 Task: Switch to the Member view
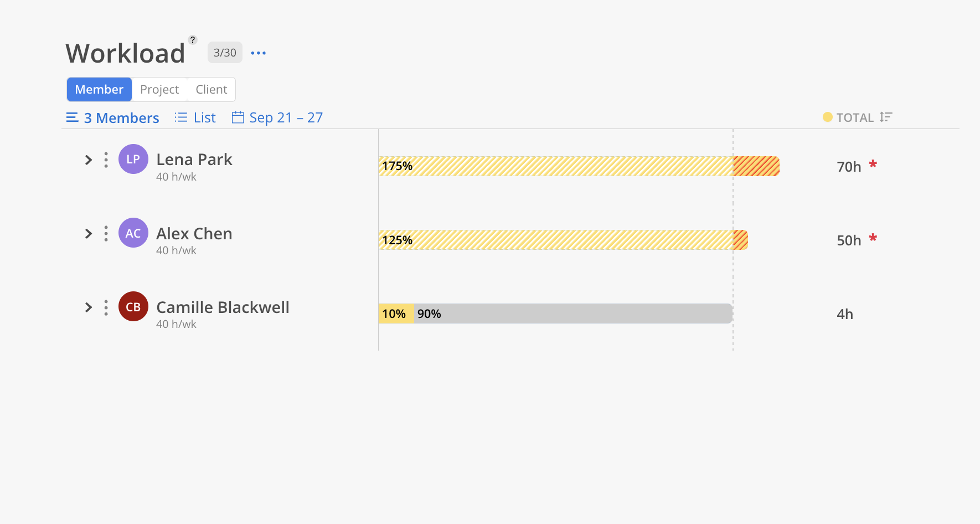[99, 89]
